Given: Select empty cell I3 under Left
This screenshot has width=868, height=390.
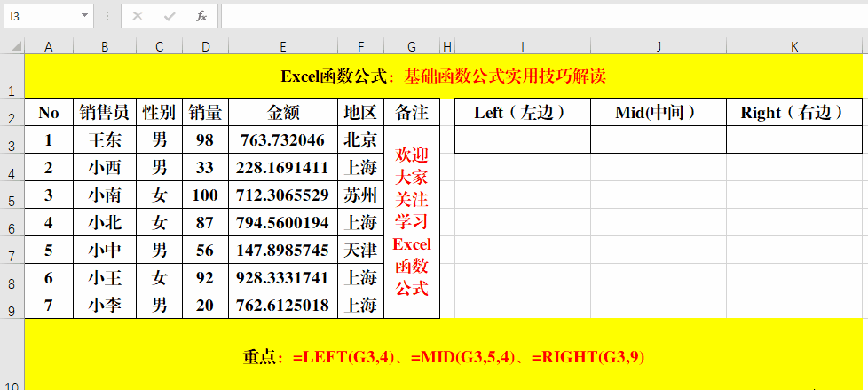Looking at the screenshot, I should click(523, 139).
